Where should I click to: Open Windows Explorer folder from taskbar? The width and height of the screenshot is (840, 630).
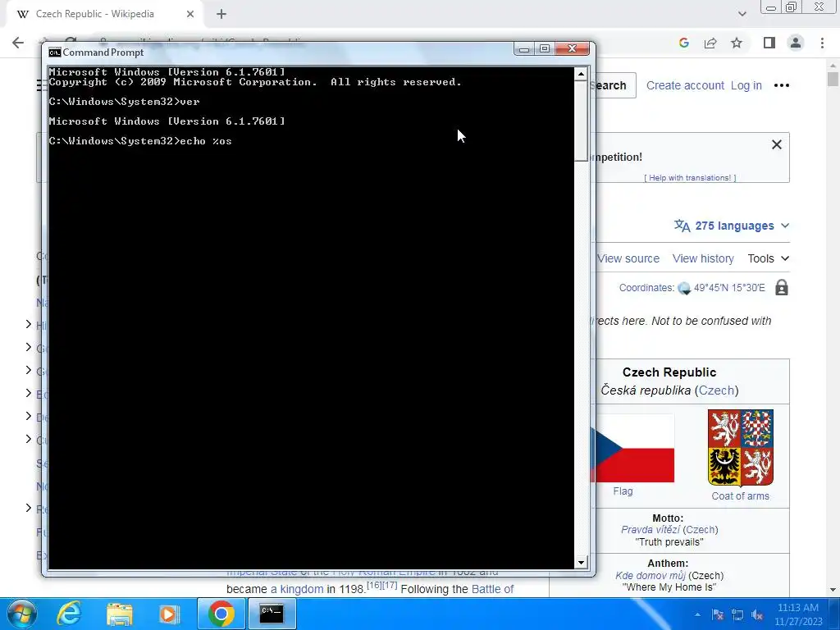(x=119, y=614)
